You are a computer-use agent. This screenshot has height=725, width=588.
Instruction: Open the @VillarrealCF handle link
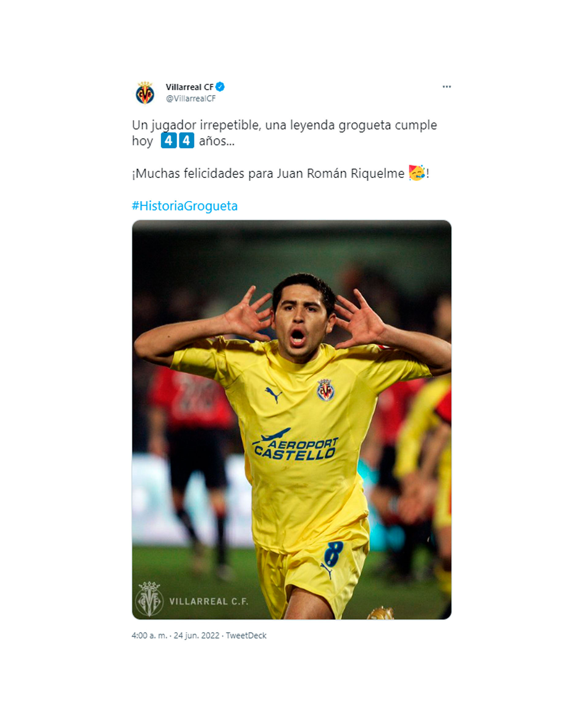[x=191, y=99]
